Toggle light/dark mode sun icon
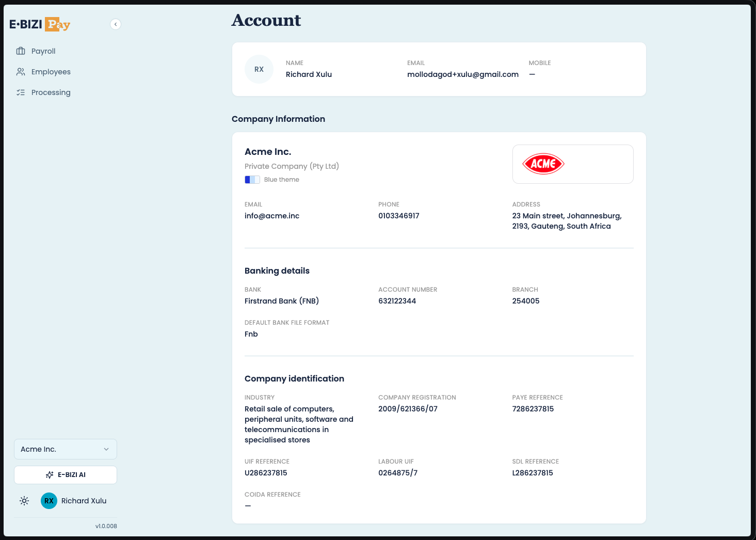Image resolution: width=756 pixels, height=540 pixels. 24,501
